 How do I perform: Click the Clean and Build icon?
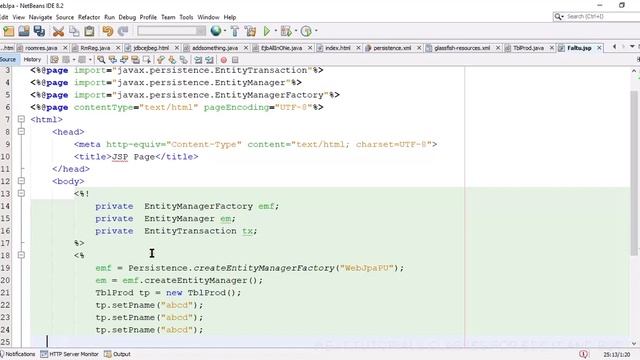250,31
